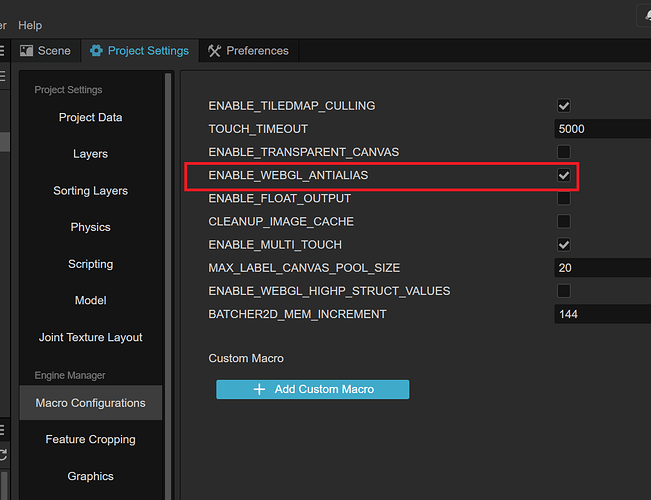Select the BATCHER2D_MEM_INCREMENT value box
The height and width of the screenshot is (500, 651).
pyautogui.click(x=602, y=314)
